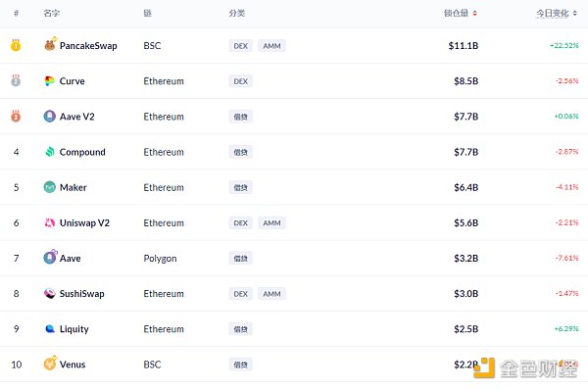Select the DEX tag in PancakeSwap row
588x389 pixels.
pos(241,46)
